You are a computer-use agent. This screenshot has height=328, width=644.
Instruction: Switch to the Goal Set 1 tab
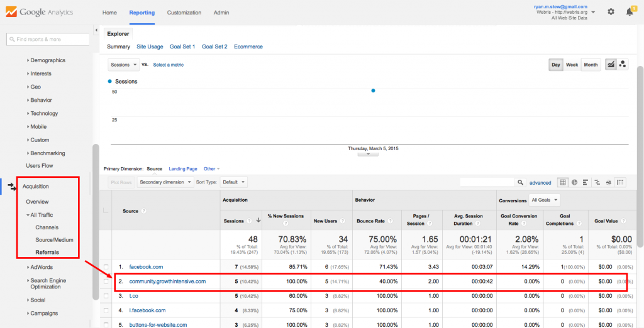pyautogui.click(x=182, y=46)
